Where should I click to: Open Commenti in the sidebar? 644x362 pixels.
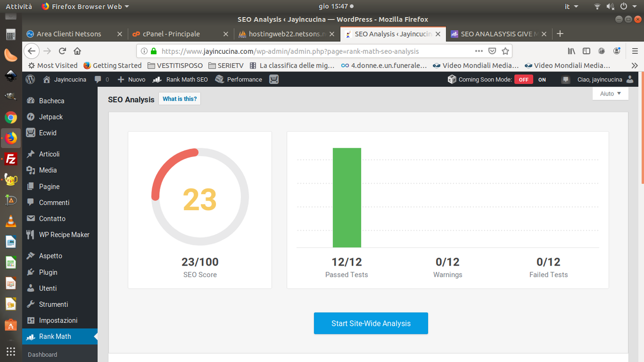pyautogui.click(x=54, y=202)
